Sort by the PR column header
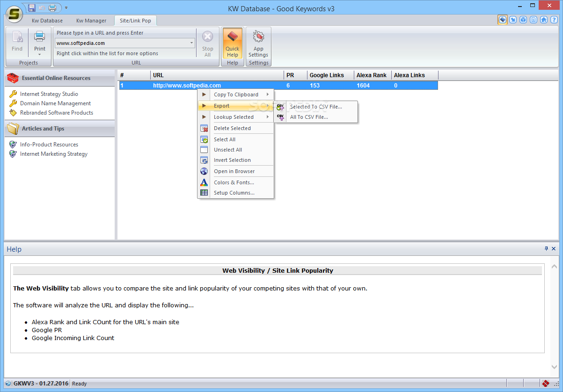 [x=295, y=75]
